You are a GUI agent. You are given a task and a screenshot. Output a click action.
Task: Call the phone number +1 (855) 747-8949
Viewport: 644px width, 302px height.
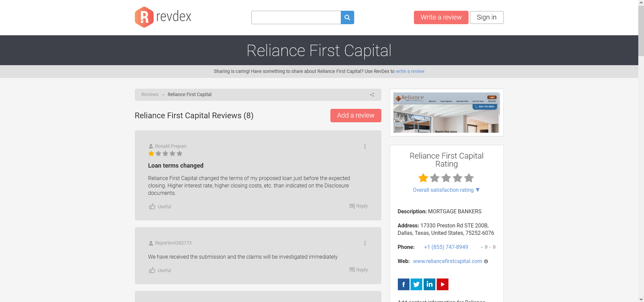pos(446,247)
